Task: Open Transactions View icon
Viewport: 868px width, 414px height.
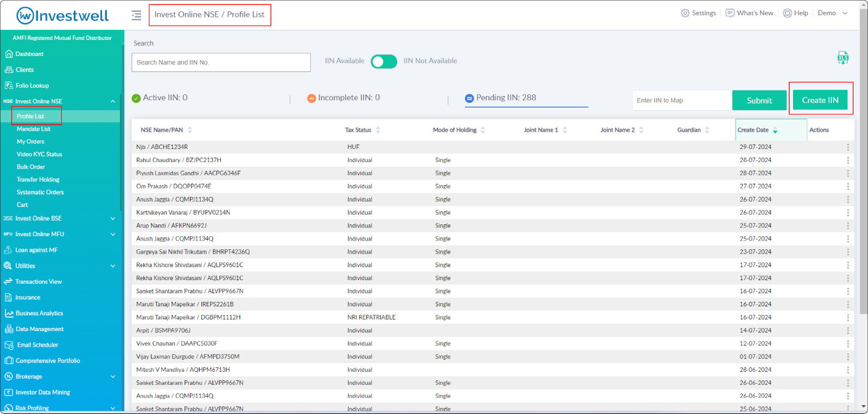Action: click(8, 281)
